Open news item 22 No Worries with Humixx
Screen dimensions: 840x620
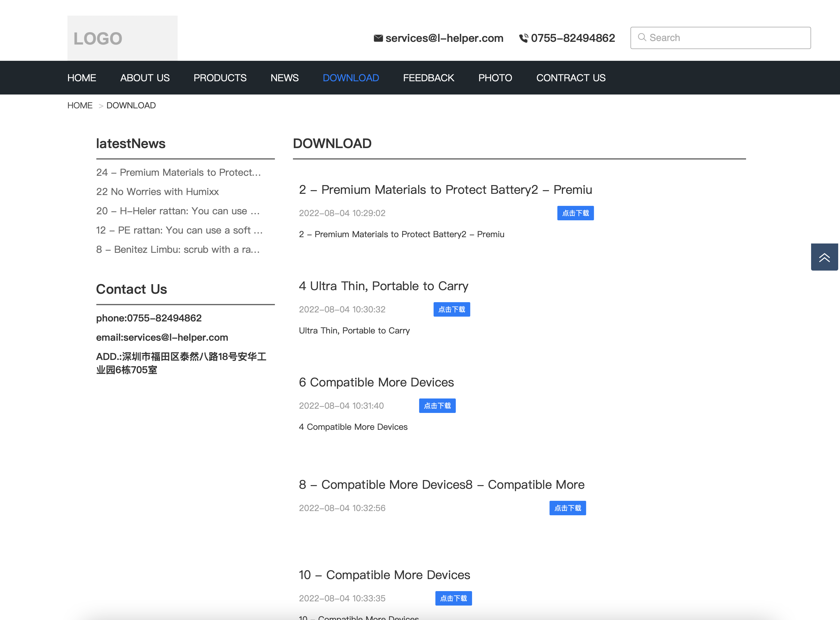(157, 192)
